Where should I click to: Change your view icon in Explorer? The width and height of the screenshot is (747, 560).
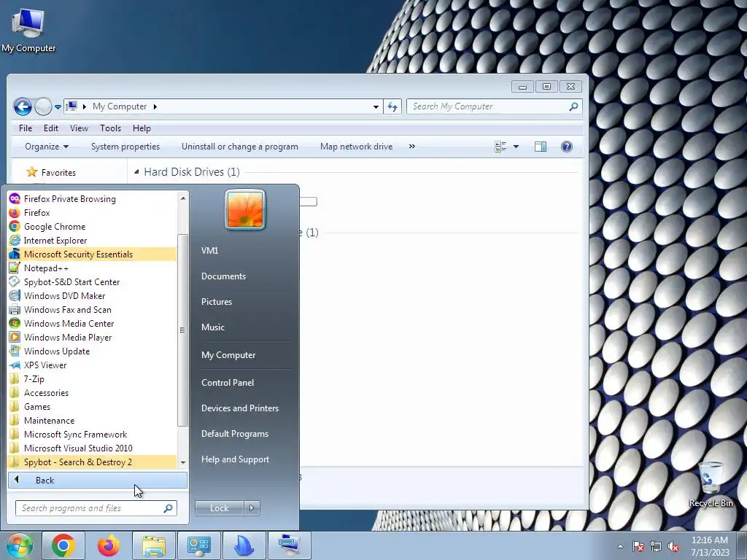[500, 147]
